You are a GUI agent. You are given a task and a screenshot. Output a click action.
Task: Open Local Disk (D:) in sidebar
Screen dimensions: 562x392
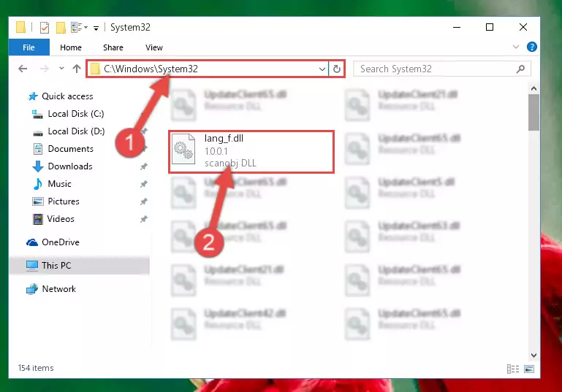coord(76,131)
